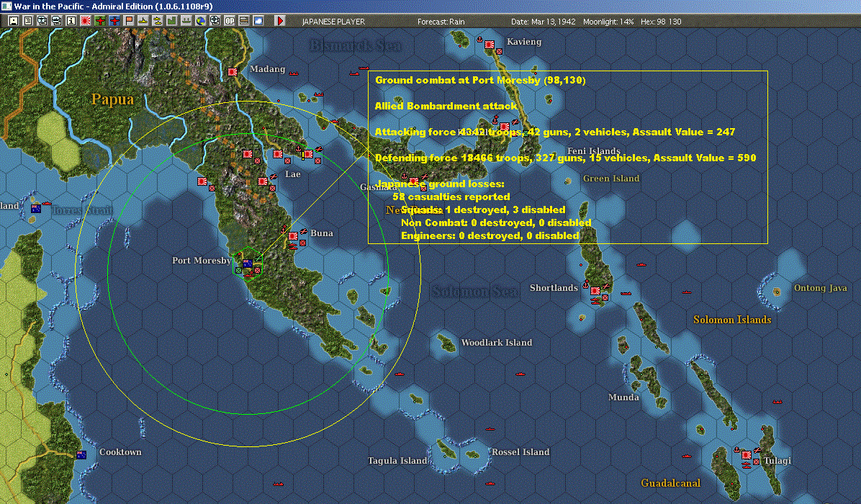
Task: Click the Japanese rising sun toolbar icon
Action: click(85, 21)
